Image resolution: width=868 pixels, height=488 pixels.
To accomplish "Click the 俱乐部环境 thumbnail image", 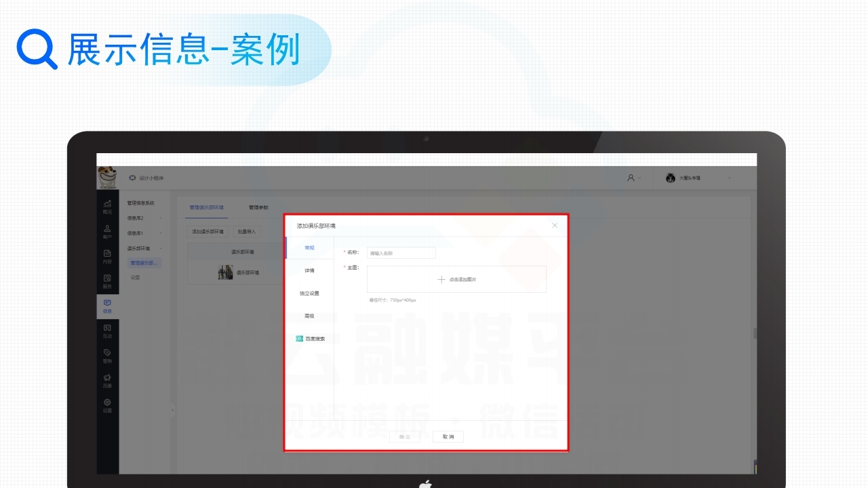I will [225, 272].
